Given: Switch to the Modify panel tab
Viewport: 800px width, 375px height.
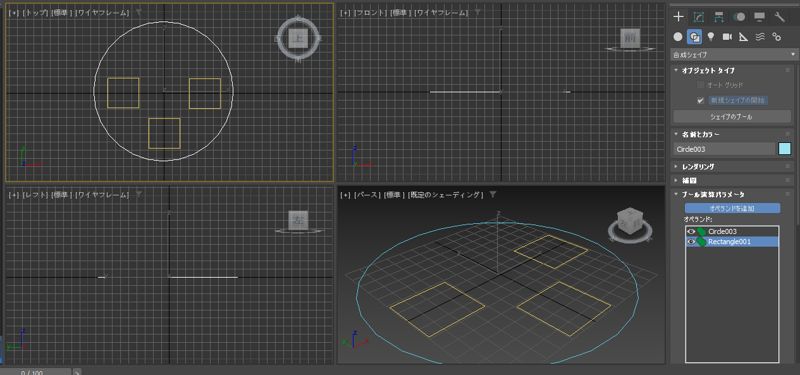Looking at the screenshot, I should point(698,17).
